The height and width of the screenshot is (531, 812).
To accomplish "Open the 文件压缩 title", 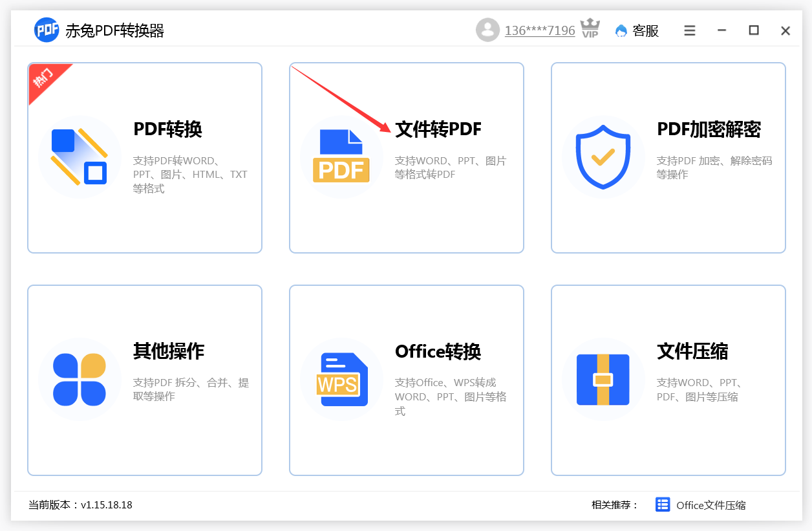I will coord(692,351).
